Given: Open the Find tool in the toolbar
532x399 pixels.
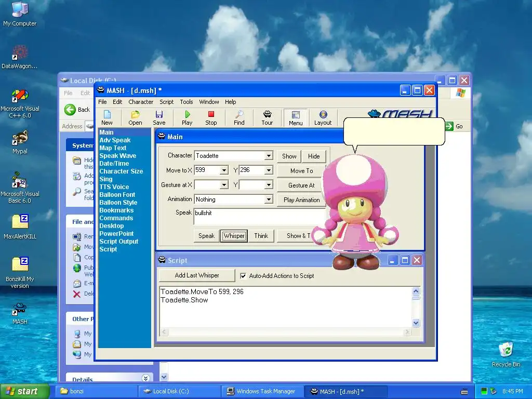Looking at the screenshot, I should tap(239, 117).
